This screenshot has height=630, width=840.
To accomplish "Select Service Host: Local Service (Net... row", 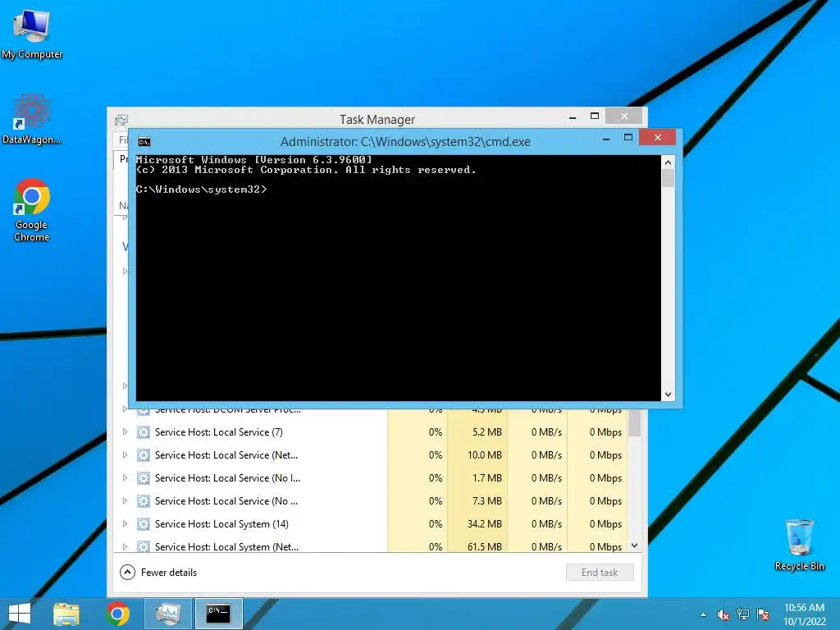I will 371,454.
